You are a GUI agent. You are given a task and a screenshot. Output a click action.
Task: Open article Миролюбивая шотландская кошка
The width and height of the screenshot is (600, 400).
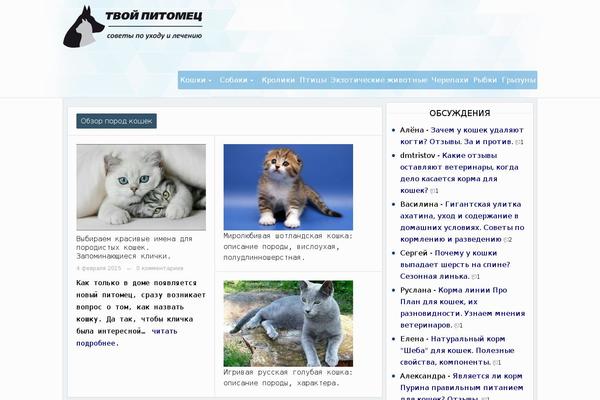(288, 247)
